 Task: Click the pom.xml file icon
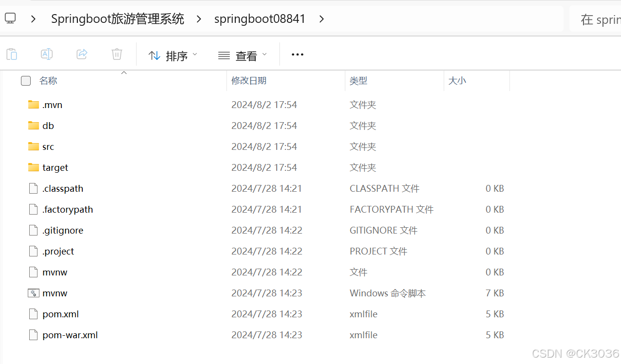tap(33, 314)
